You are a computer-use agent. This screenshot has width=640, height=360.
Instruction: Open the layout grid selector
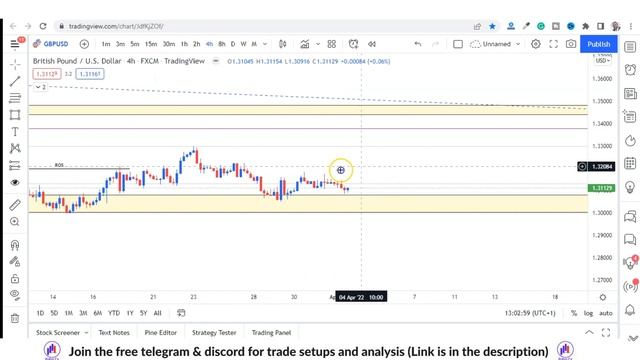click(331, 44)
